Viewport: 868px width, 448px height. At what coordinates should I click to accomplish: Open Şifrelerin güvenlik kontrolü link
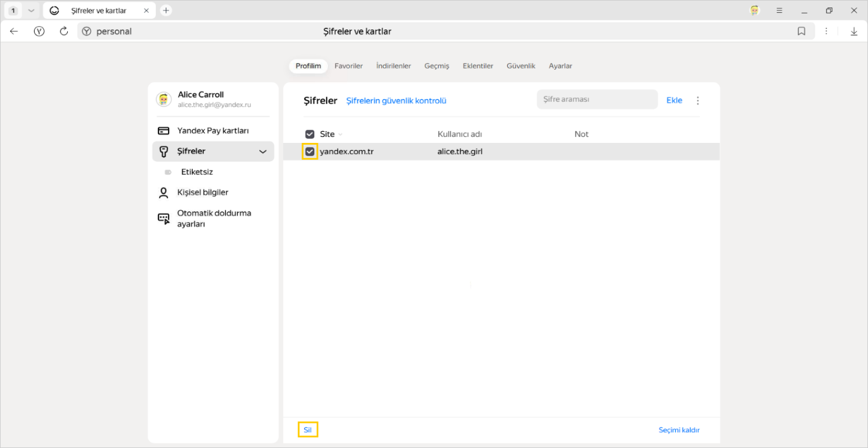click(x=396, y=101)
